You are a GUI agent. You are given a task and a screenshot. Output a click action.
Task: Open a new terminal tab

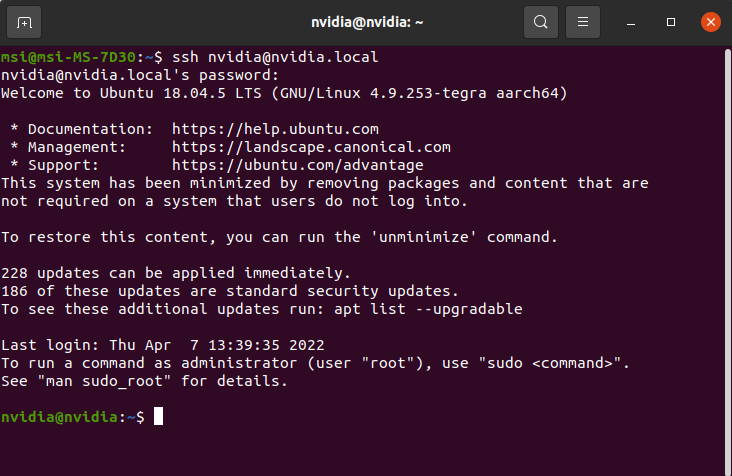click(24, 22)
